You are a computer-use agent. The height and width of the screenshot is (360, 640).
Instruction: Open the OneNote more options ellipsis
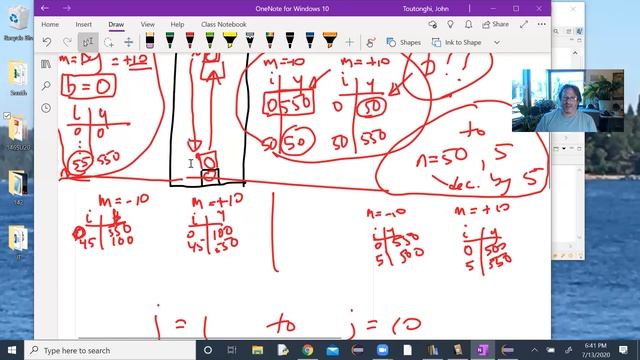coord(541,24)
